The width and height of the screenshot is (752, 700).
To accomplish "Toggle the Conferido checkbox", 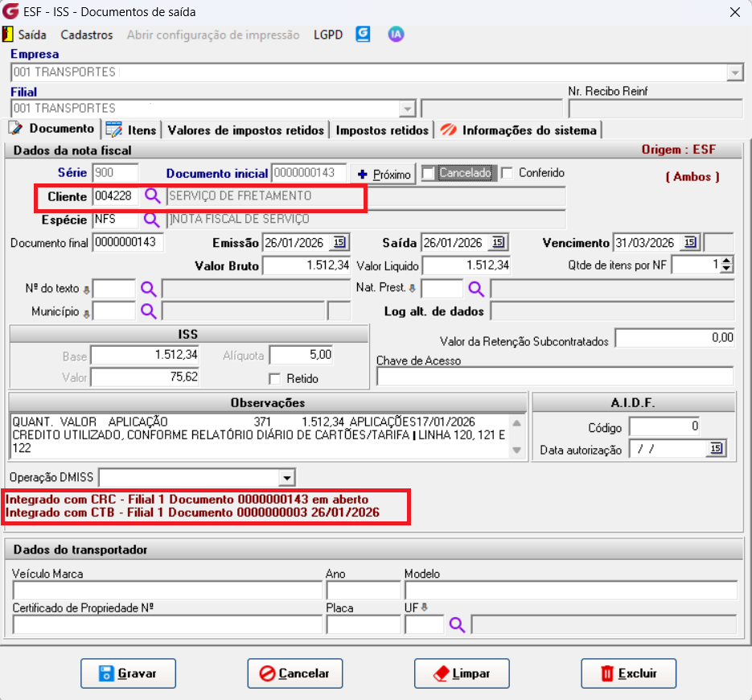I will click(507, 173).
